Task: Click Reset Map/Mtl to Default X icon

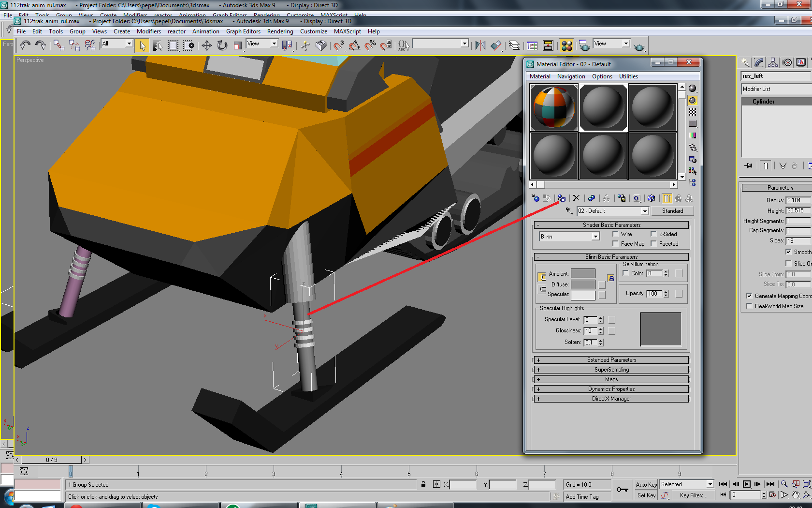Action: point(576,198)
